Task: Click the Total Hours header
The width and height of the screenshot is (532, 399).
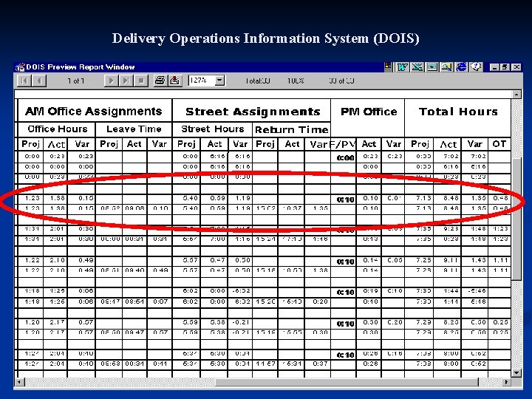Action: [x=458, y=112]
